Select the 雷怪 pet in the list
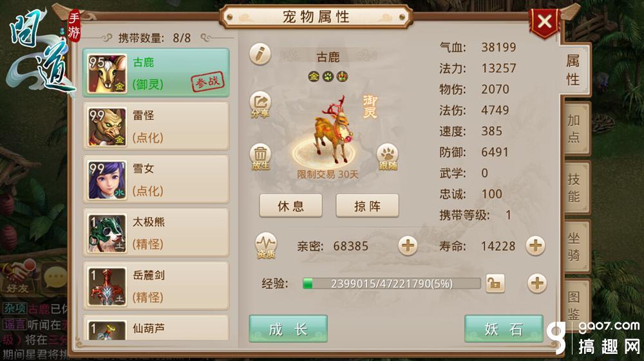This screenshot has height=361, width=644. tap(156, 126)
